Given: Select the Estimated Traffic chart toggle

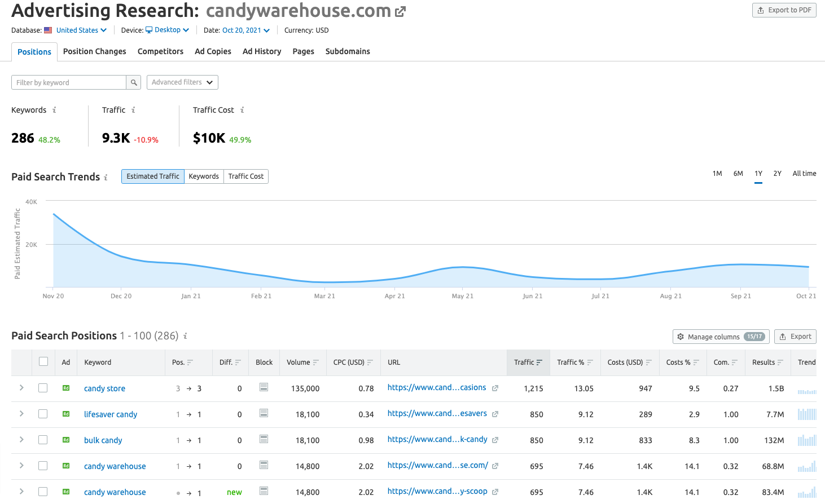Looking at the screenshot, I should (153, 176).
